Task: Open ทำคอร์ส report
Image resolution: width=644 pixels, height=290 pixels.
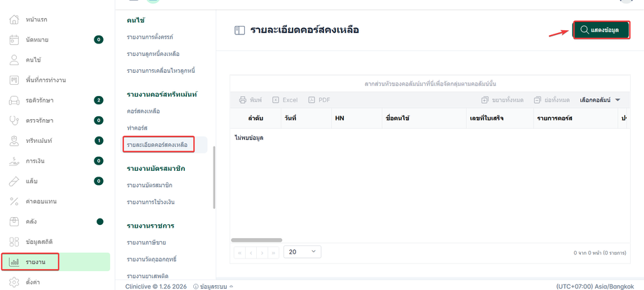Action: pos(137,128)
